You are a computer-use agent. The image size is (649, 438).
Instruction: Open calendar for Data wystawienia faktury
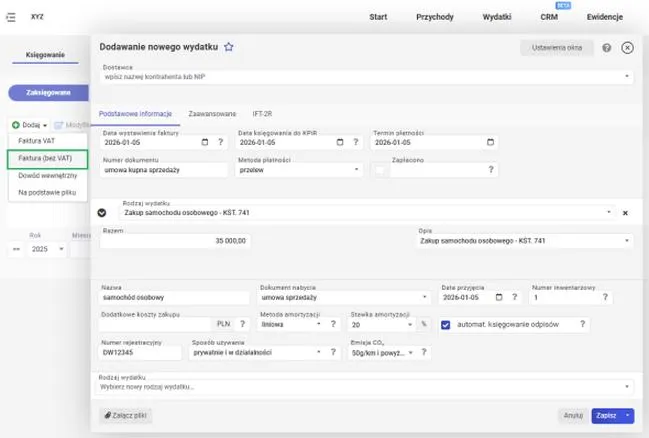tap(204, 142)
